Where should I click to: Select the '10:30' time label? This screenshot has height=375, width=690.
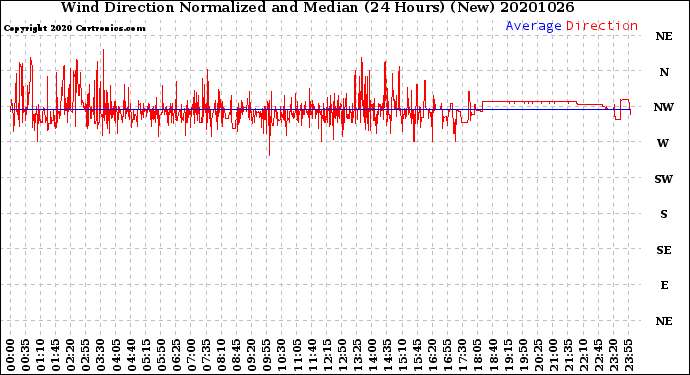tap(282, 355)
